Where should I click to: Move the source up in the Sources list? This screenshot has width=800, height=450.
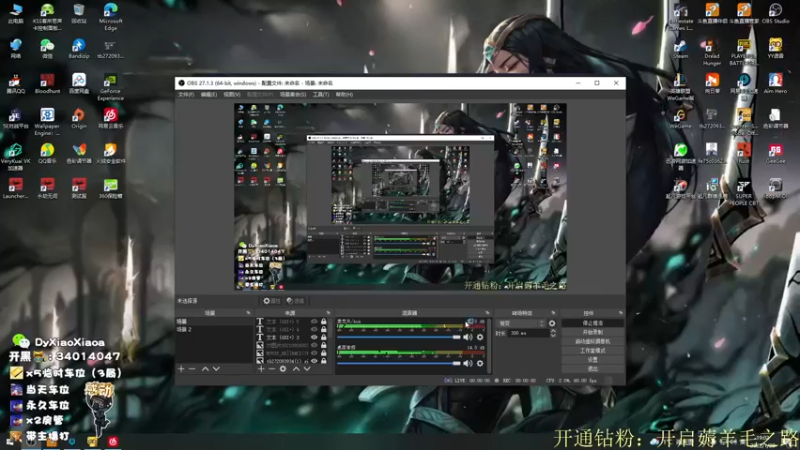click(x=296, y=368)
